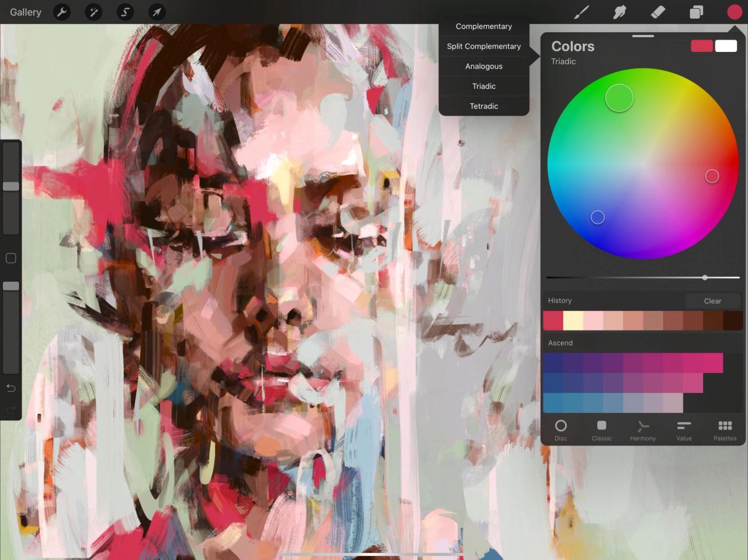The image size is (748, 560).
Task: Click the Colors panel drag handle
Action: pos(643,36)
